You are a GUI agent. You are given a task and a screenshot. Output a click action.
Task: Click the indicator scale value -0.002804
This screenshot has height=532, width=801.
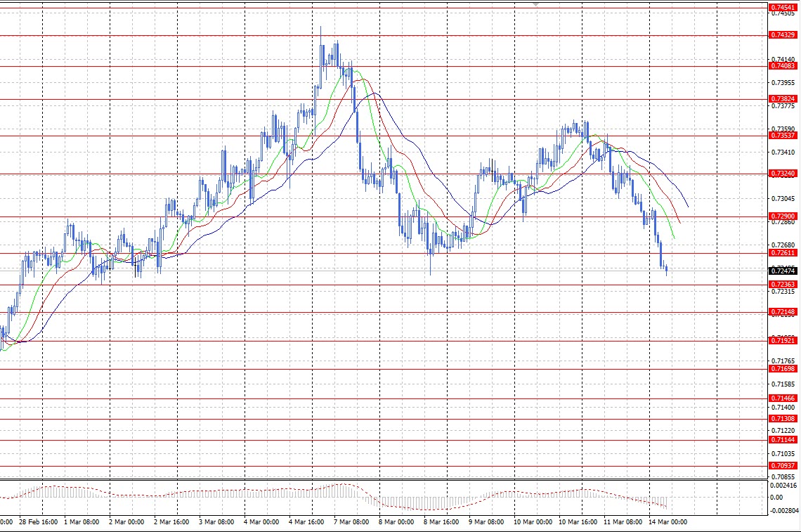pos(783,510)
